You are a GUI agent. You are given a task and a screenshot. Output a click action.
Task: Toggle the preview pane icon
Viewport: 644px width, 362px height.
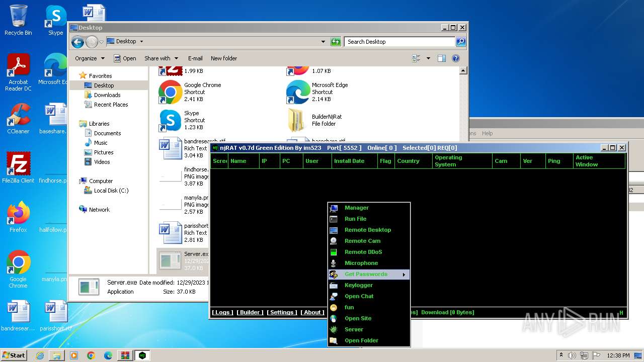pyautogui.click(x=441, y=58)
